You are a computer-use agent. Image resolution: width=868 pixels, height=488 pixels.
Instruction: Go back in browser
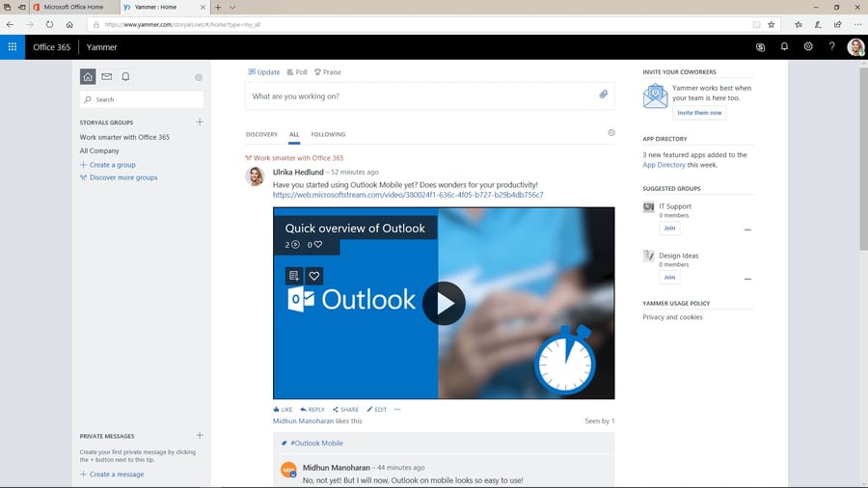(x=10, y=24)
